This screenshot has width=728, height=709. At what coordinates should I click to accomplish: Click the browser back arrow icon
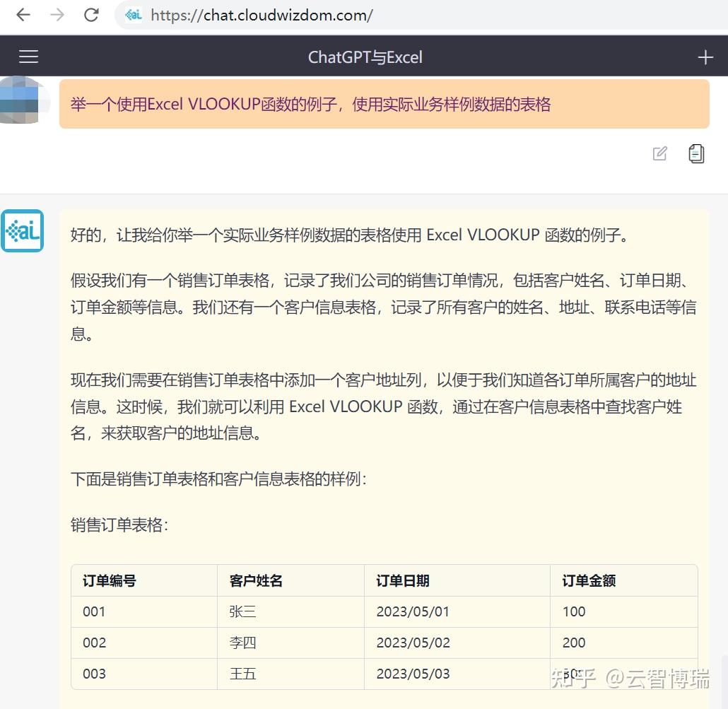23,15
